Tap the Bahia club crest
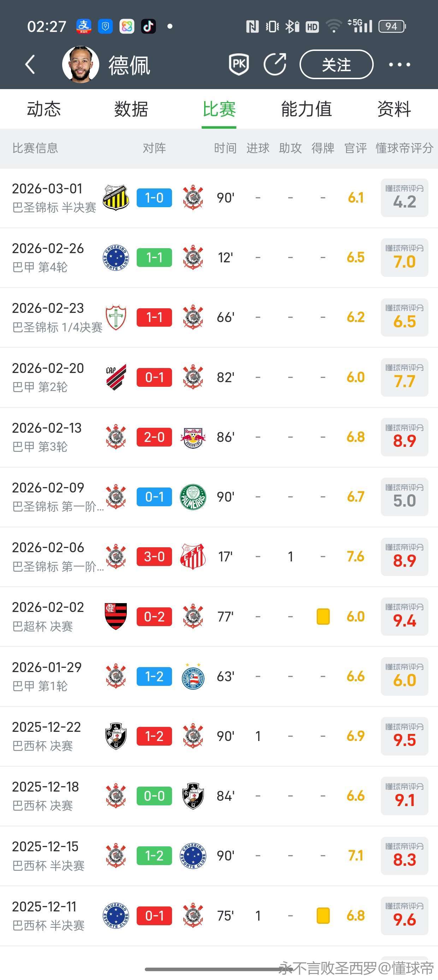This screenshot has width=438, height=980. tap(193, 676)
